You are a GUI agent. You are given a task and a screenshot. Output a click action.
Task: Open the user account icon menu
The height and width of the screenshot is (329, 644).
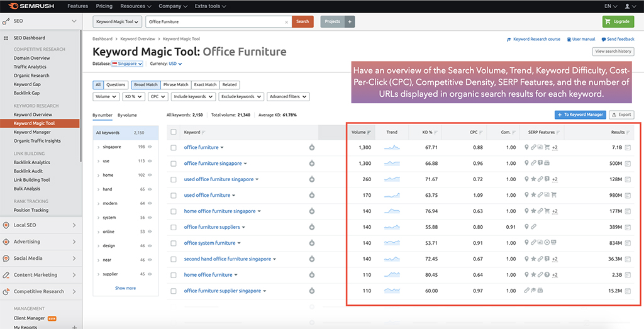tap(629, 6)
